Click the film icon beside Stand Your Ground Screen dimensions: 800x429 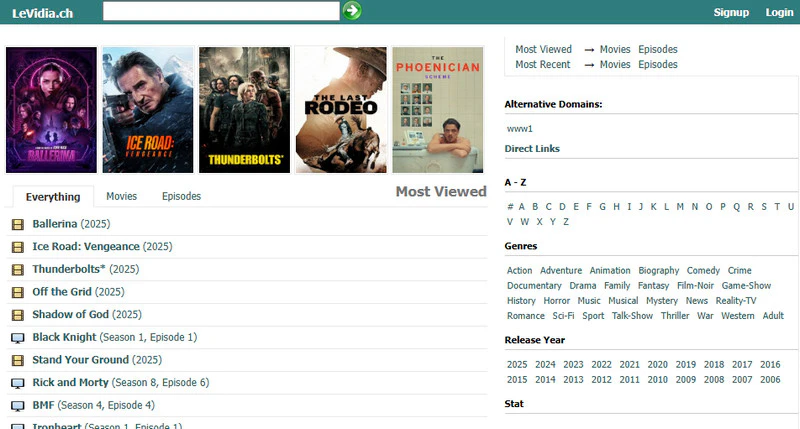click(x=18, y=361)
